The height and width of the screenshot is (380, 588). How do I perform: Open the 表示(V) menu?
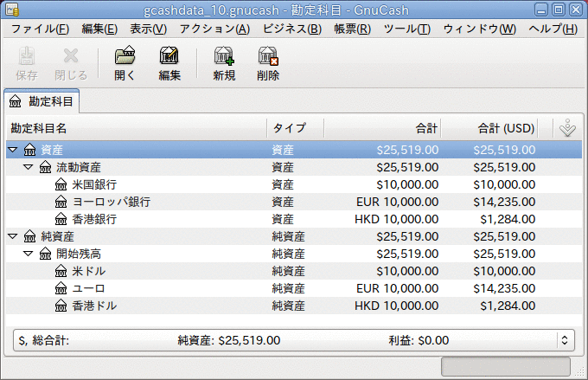coord(149,29)
